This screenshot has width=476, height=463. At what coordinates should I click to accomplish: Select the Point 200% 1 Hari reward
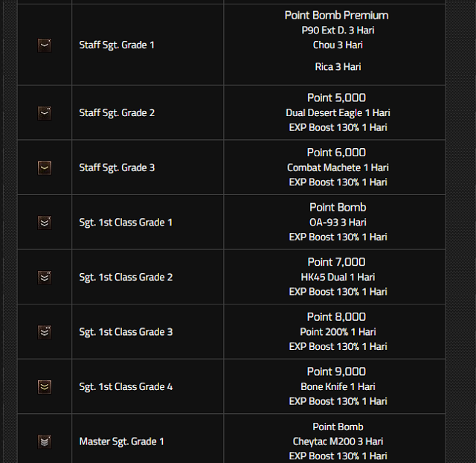coord(338,332)
